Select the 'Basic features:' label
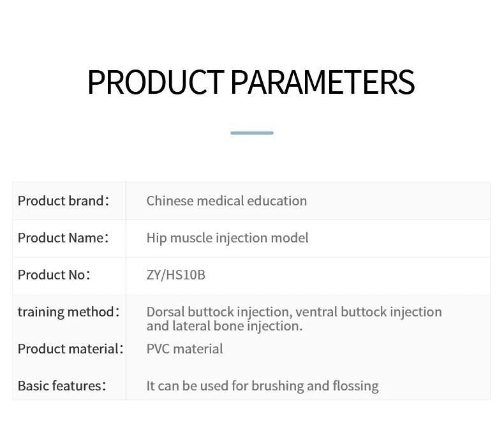Viewport: 504px width, 430px height. [x=61, y=386]
